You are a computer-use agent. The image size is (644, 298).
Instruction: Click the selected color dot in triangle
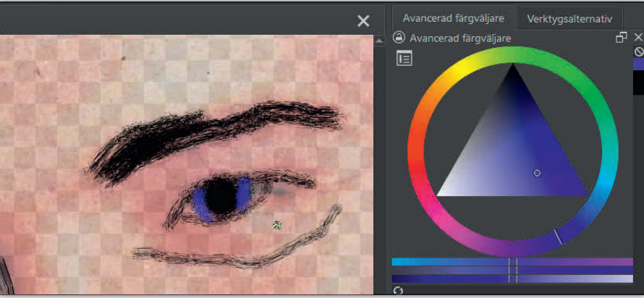point(537,173)
